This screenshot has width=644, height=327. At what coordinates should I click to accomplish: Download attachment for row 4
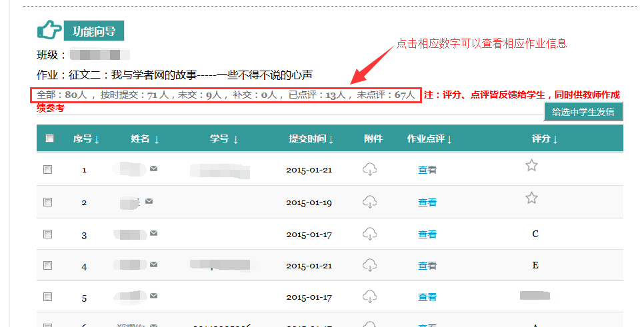(x=369, y=266)
